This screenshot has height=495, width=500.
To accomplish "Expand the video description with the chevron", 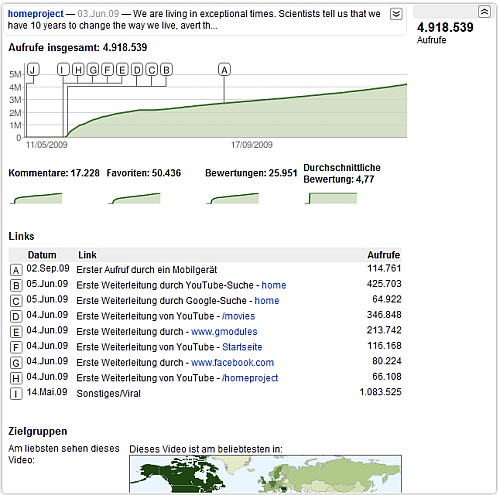I will [396, 14].
